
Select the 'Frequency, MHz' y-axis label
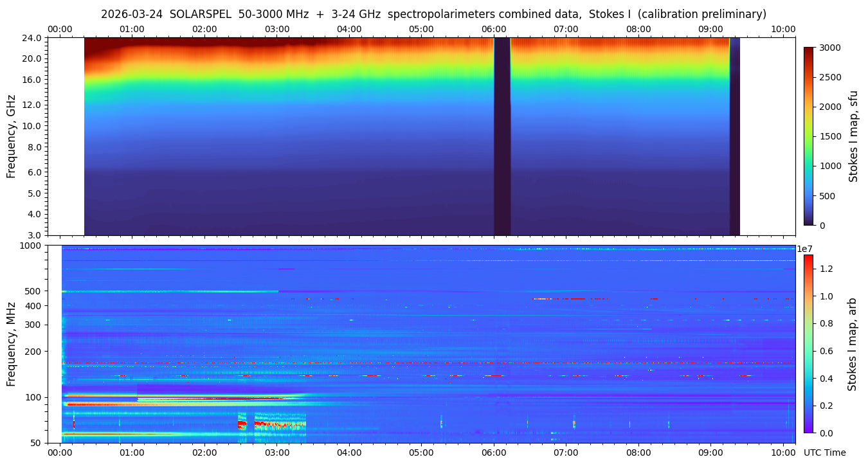coord(11,343)
